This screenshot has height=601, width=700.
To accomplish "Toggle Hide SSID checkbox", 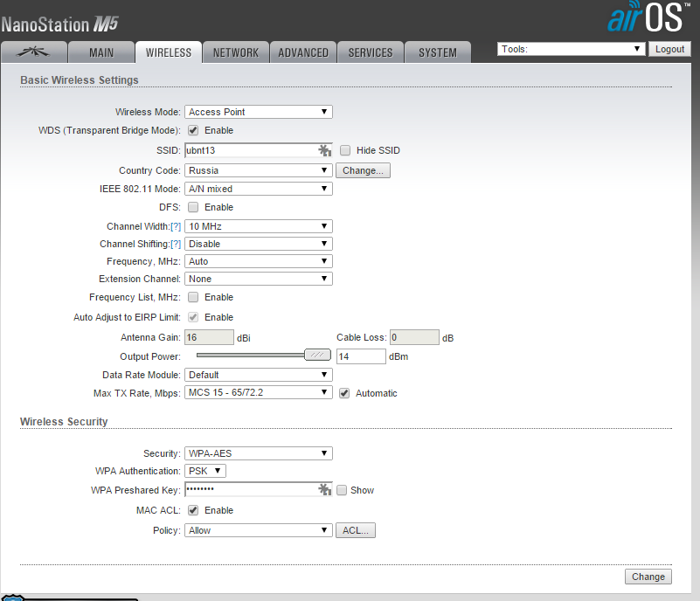I will (x=345, y=150).
